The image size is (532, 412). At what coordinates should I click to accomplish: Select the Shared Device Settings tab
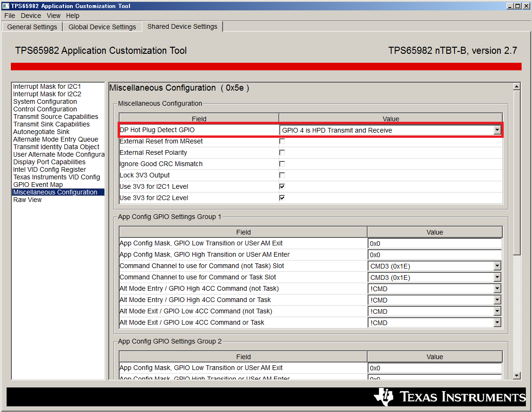[x=182, y=26]
